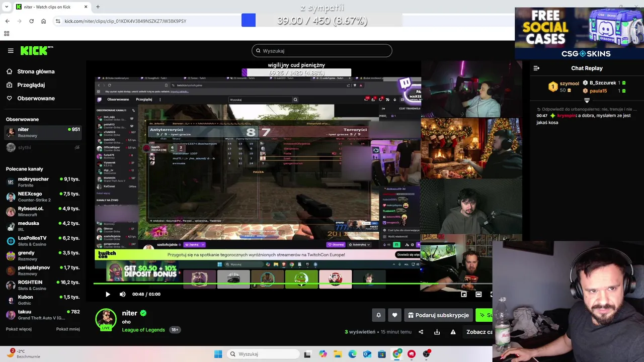Screen dimensions: 644x362
Task: Click the niter channel name
Action: tap(129, 313)
